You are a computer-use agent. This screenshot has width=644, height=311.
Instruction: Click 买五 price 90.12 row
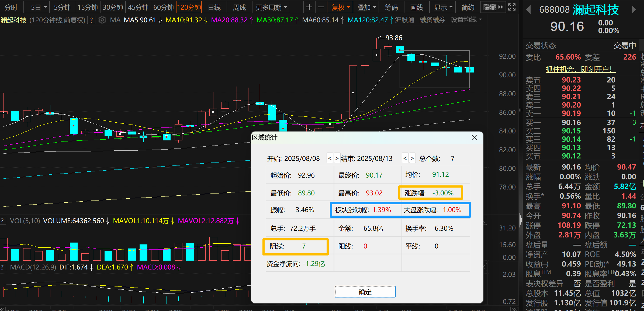coord(581,156)
